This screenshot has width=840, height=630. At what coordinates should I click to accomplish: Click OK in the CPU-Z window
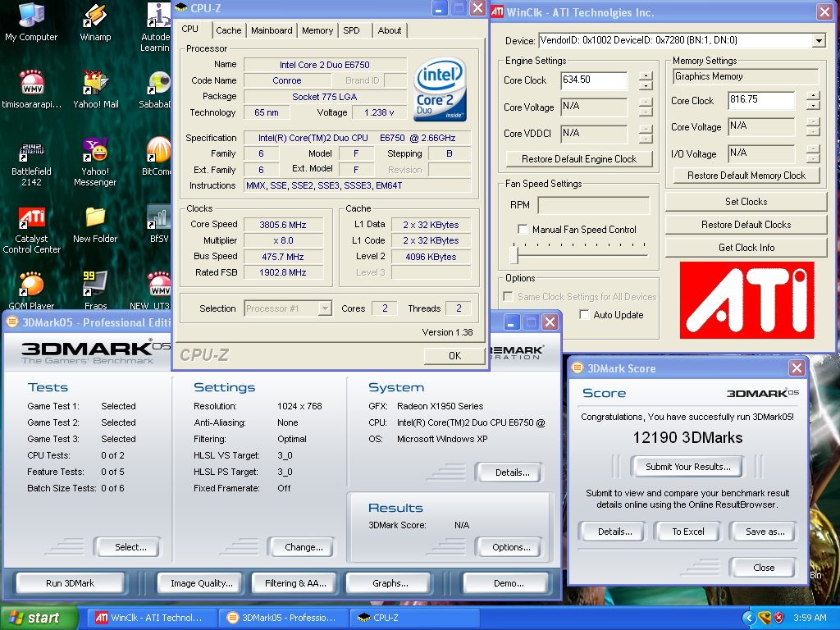coord(454,356)
